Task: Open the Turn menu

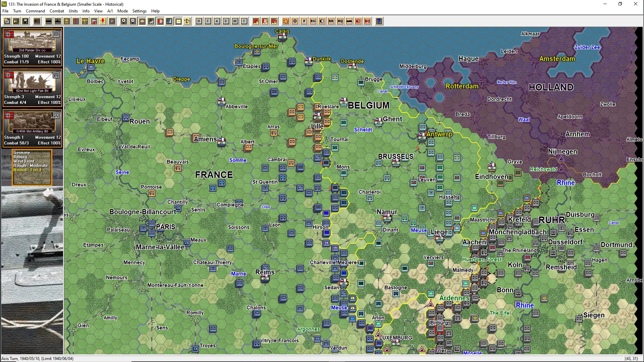Action: (x=17, y=11)
